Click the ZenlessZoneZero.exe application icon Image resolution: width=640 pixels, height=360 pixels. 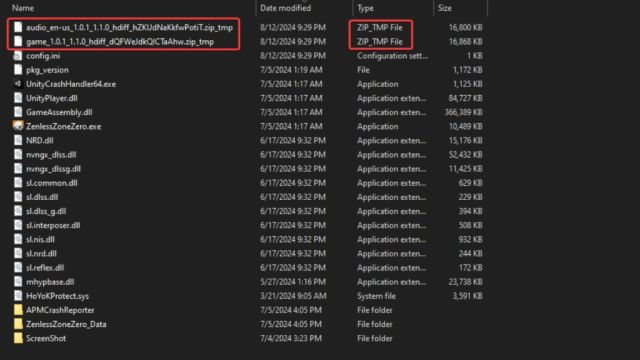[x=18, y=126]
